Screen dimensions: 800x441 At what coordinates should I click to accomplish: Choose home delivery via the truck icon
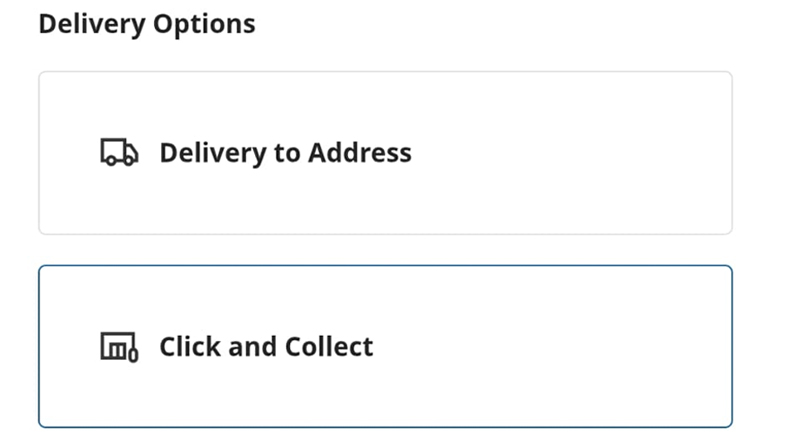pos(119,153)
